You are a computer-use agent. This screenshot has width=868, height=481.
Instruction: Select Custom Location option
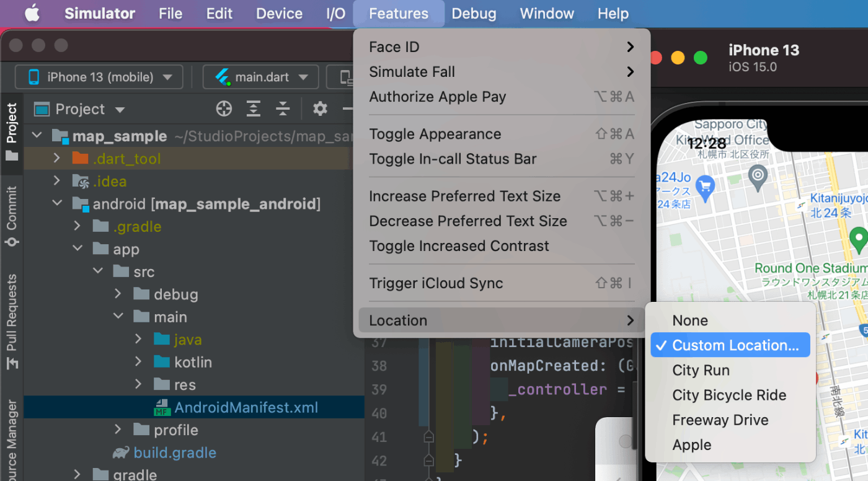coord(730,345)
